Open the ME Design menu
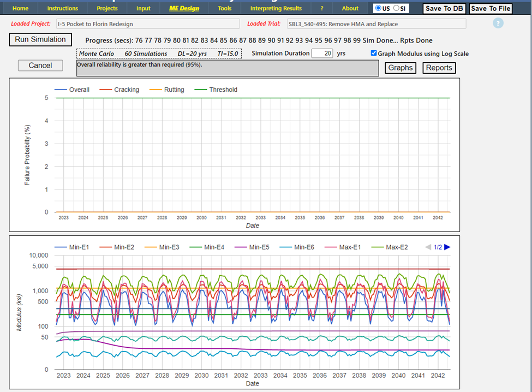532x392 pixels. [183, 8]
